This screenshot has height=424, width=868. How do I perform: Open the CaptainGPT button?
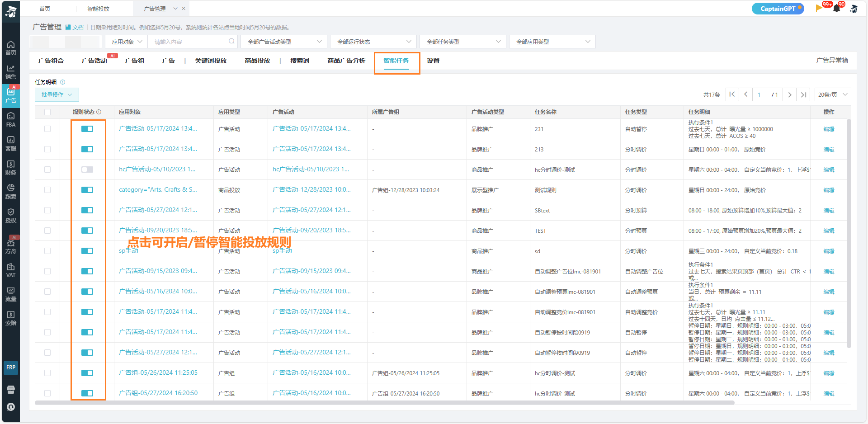tap(778, 9)
